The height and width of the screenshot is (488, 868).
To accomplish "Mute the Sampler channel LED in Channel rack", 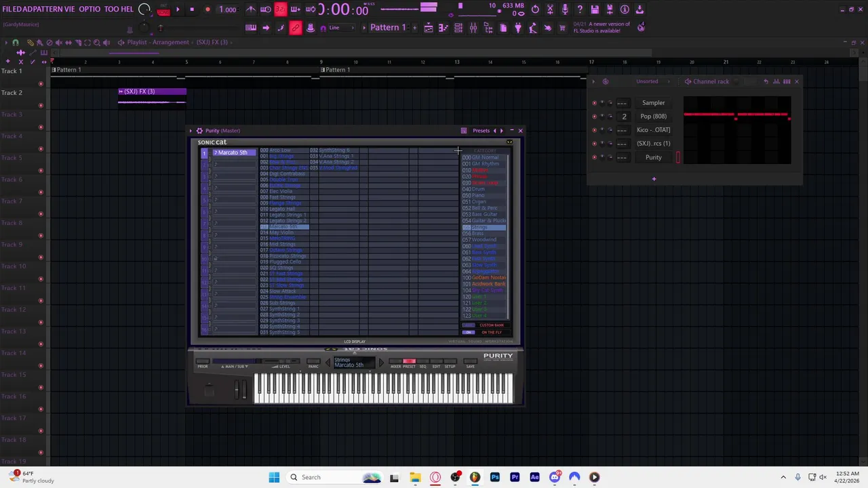I will (x=595, y=103).
